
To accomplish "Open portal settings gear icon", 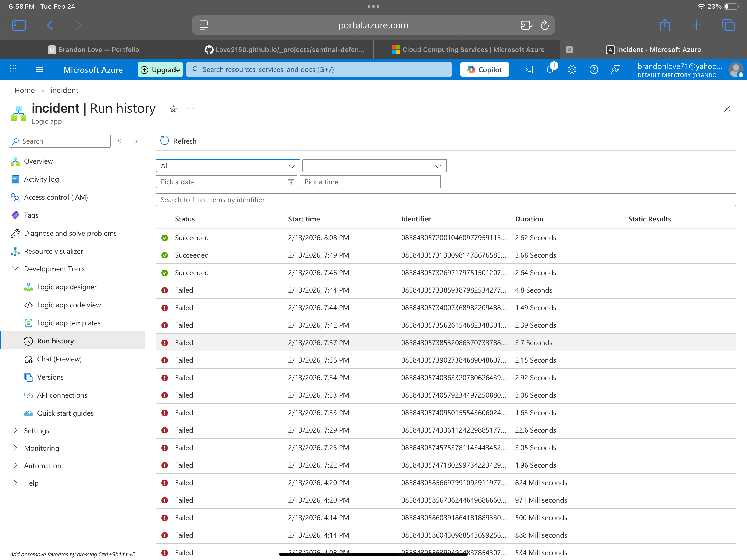I will click(x=572, y=69).
